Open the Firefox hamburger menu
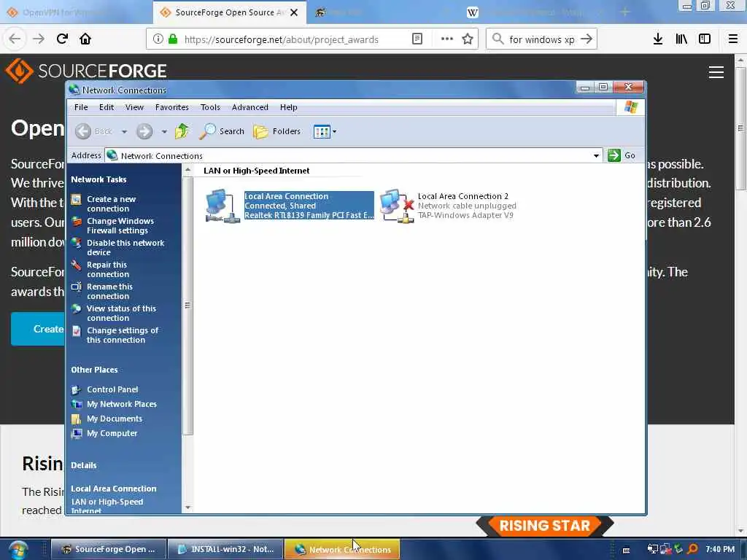 coord(733,39)
